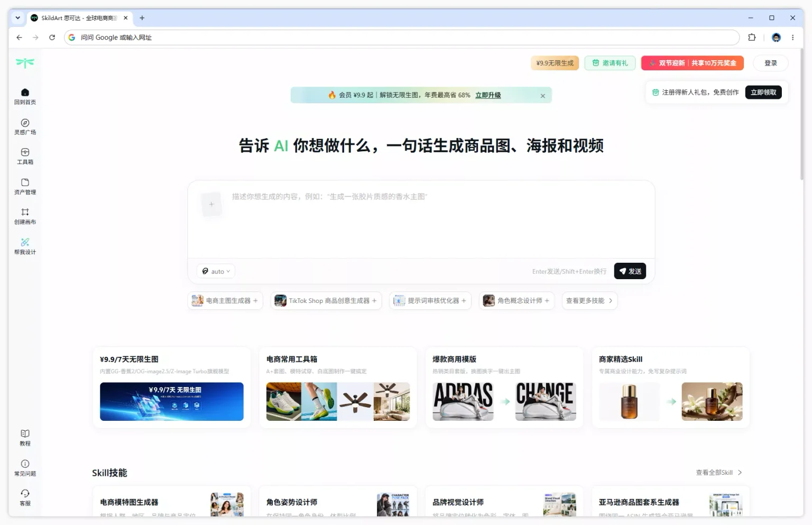Open 查看全部Skill link
The height and width of the screenshot is (525, 812).
pyautogui.click(x=719, y=473)
